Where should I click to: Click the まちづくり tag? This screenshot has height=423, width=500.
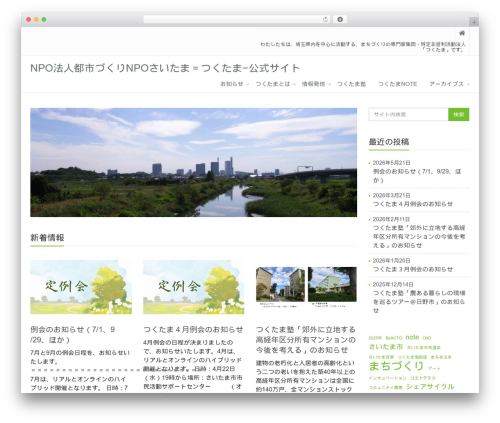point(396,366)
